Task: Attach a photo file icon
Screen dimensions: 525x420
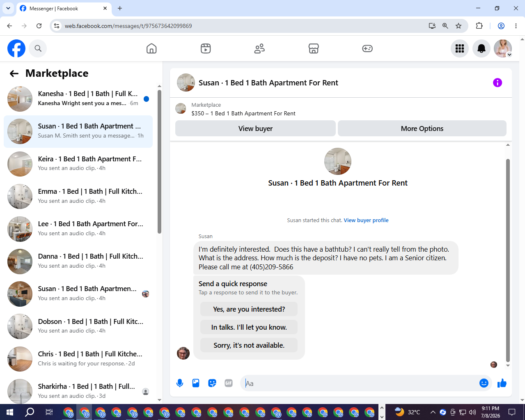Action: point(196,383)
